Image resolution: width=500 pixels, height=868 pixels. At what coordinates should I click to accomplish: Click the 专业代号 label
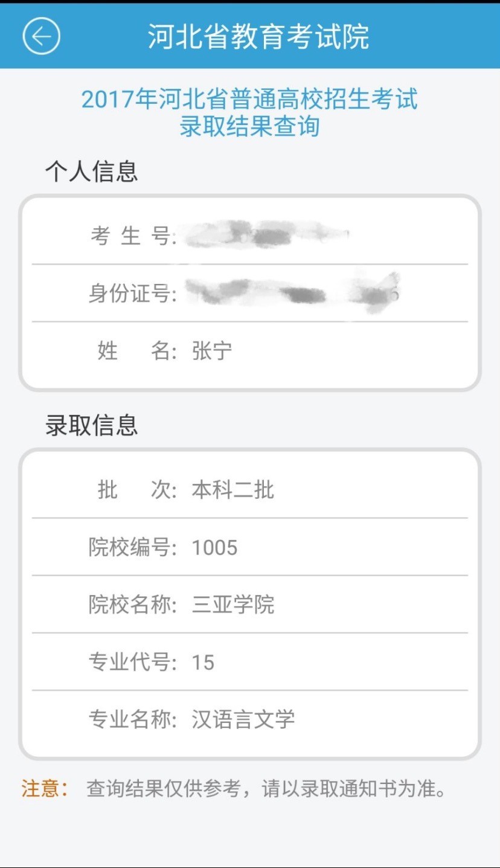[x=132, y=662]
